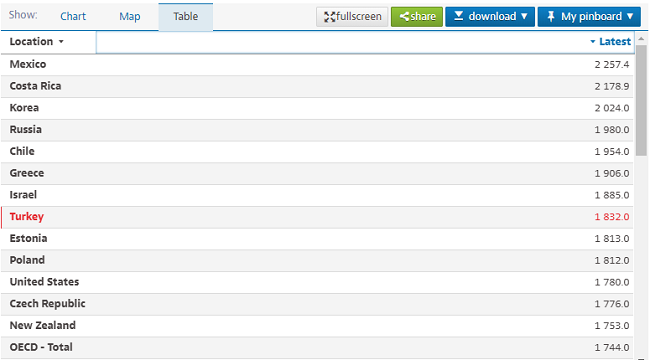Click Greece's value 1 906.0
650x360 pixels.
[x=611, y=173]
